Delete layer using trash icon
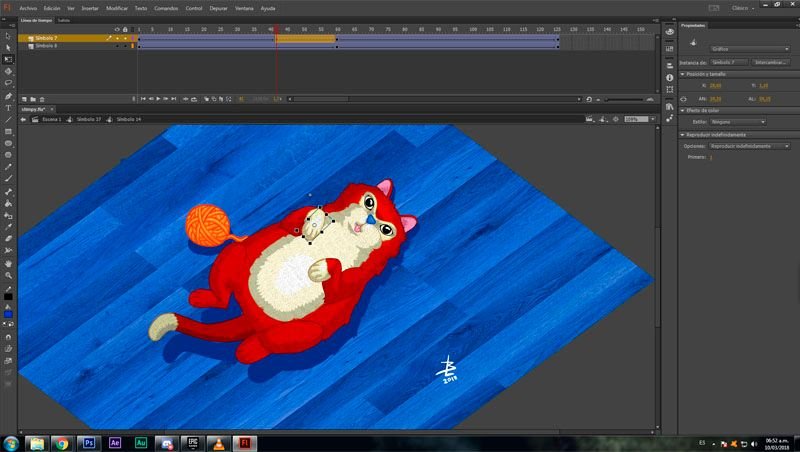 click(43, 99)
